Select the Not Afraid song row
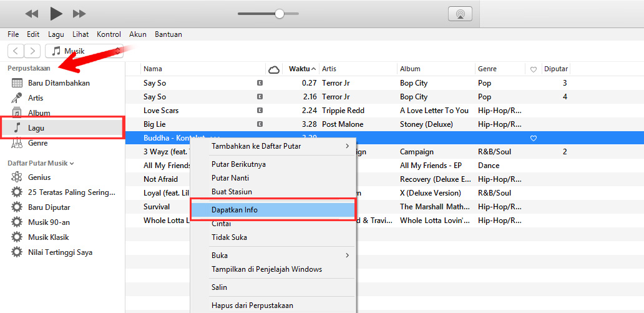Viewport: 644px width, 313px height. click(x=384, y=179)
